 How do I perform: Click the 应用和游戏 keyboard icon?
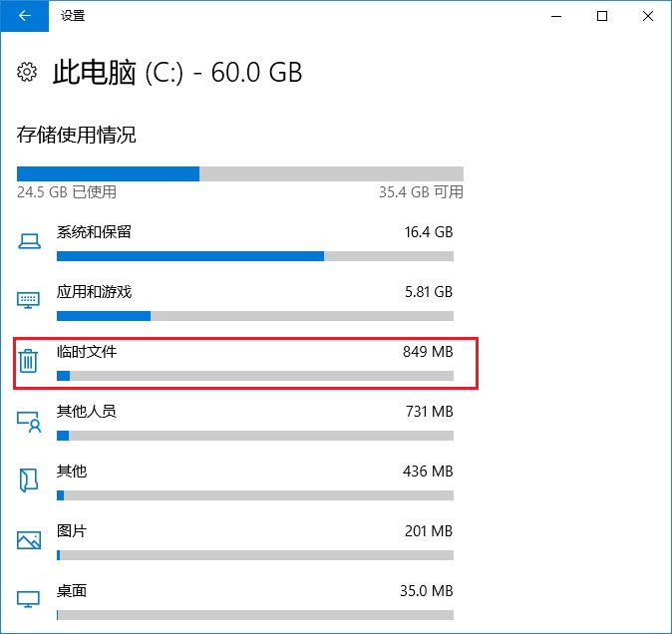(29, 300)
